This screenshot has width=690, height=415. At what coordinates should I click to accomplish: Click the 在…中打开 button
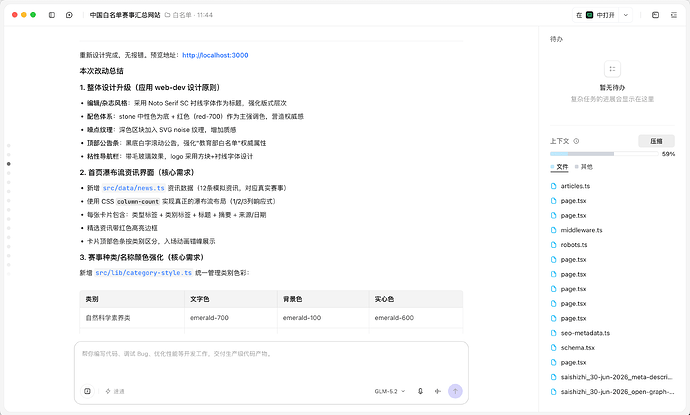pos(596,15)
